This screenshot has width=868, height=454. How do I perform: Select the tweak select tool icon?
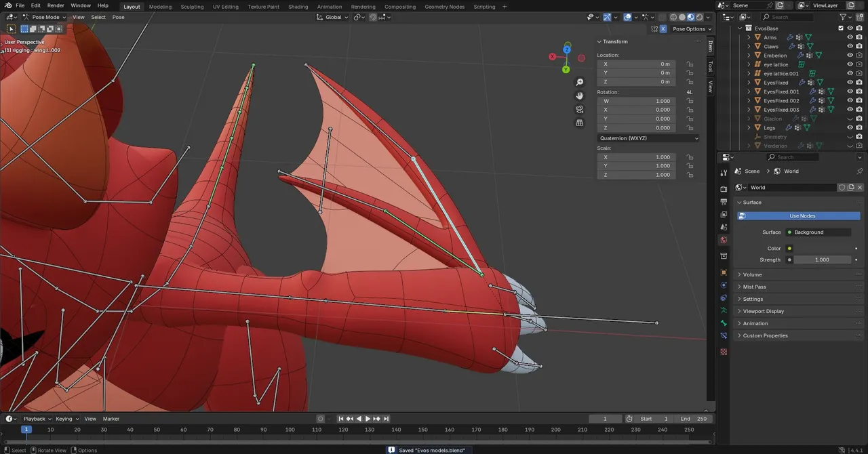[12, 29]
